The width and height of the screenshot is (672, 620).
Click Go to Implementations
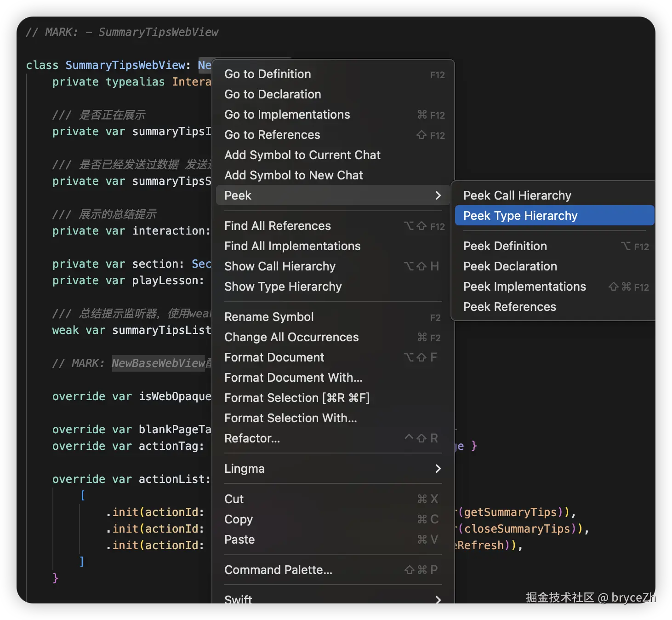pos(287,115)
